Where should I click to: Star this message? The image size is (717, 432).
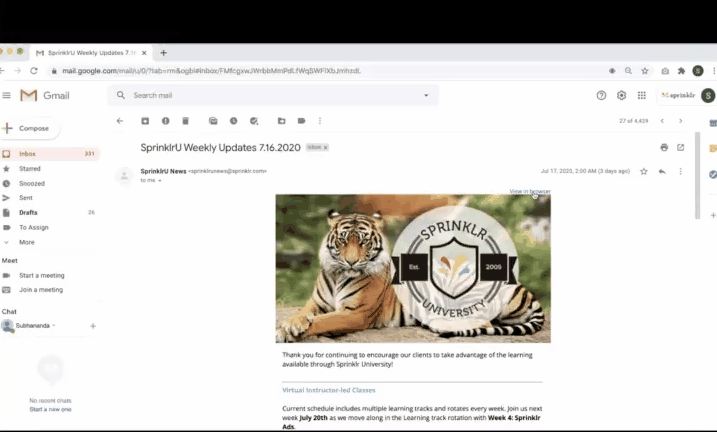coord(644,171)
